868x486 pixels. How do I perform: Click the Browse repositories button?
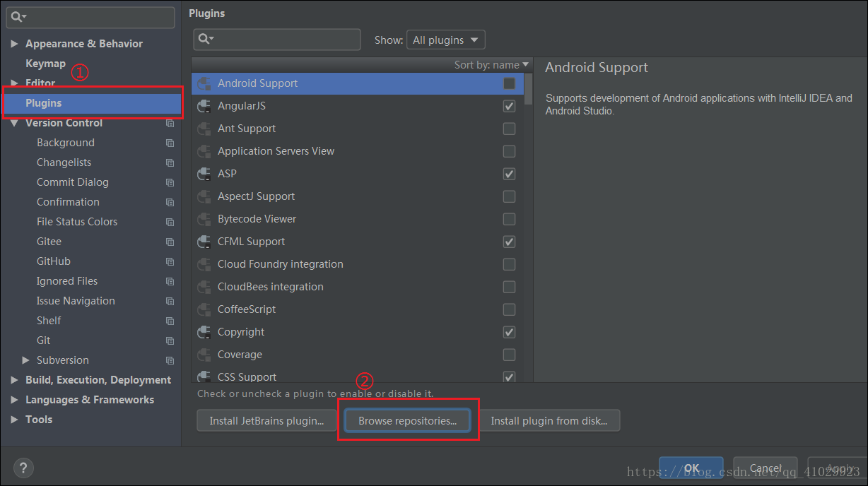click(408, 421)
